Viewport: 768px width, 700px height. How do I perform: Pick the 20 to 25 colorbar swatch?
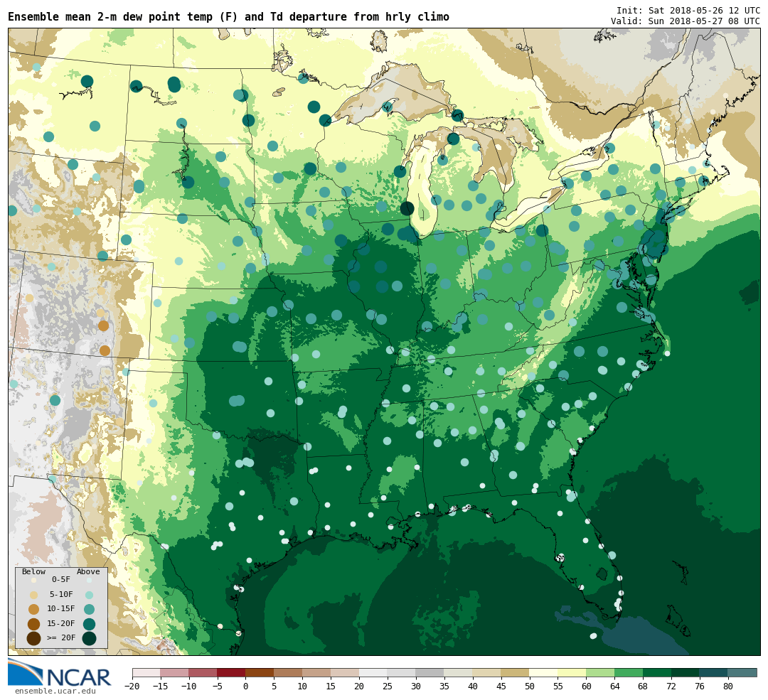coord(373,672)
